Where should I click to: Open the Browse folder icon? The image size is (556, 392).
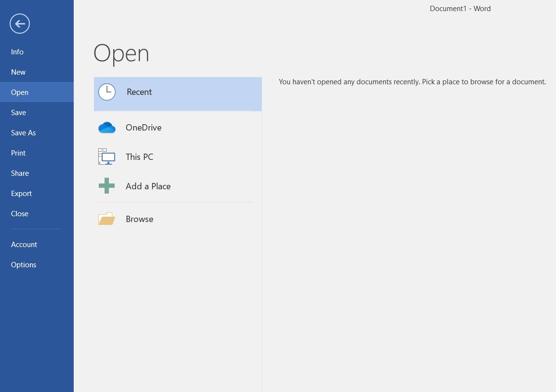(x=106, y=219)
